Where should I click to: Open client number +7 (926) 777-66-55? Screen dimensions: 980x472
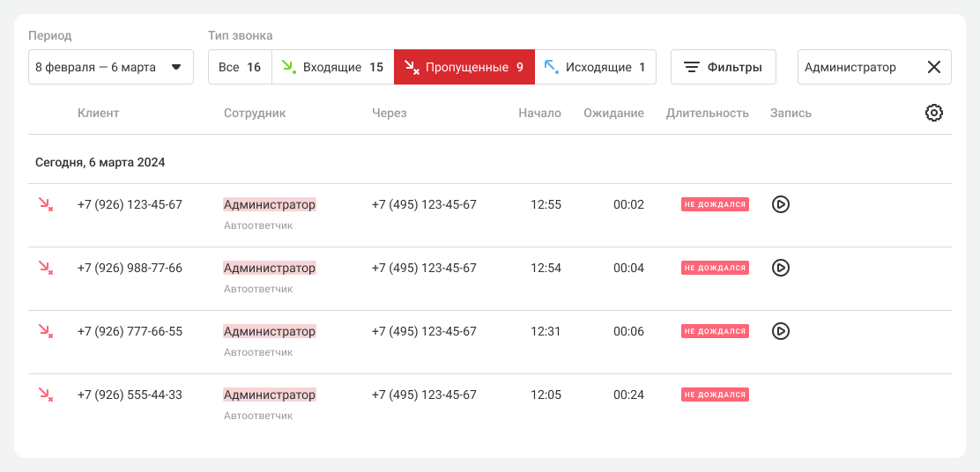pyautogui.click(x=130, y=331)
